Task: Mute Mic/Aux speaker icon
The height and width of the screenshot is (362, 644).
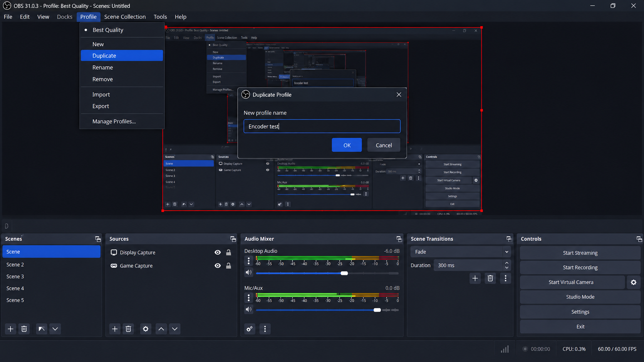Action: pos(249,310)
